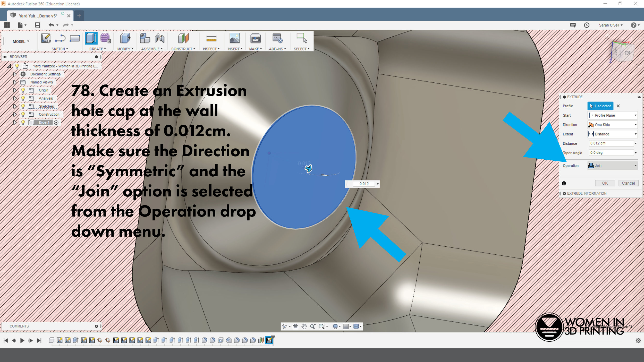644x362 pixels.
Task: Play the design timeline
Action: (22, 341)
